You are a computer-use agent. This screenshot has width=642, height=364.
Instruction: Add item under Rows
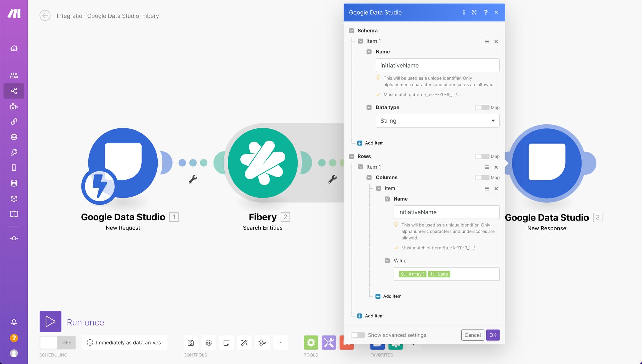(x=370, y=316)
